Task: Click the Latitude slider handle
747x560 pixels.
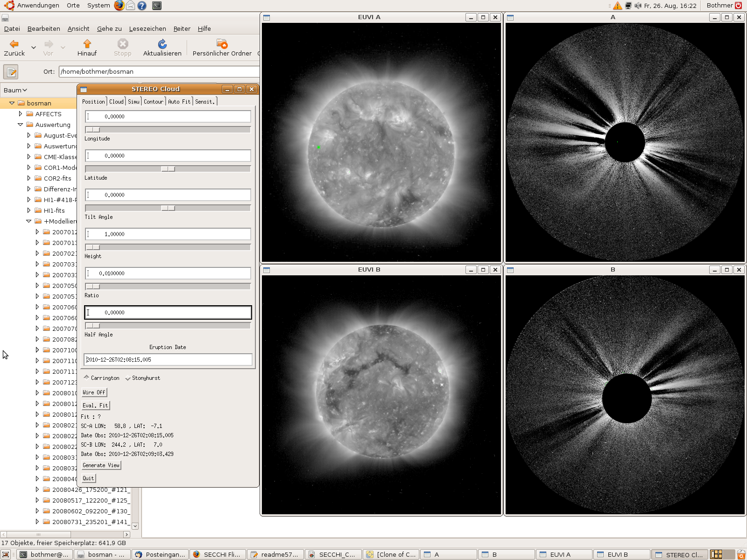Action: pyautogui.click(x=168, y=169)
